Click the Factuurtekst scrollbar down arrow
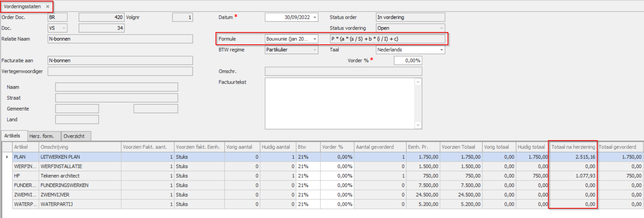The width and height of the screenshot is (644, 218). click(x=418, y=125)
